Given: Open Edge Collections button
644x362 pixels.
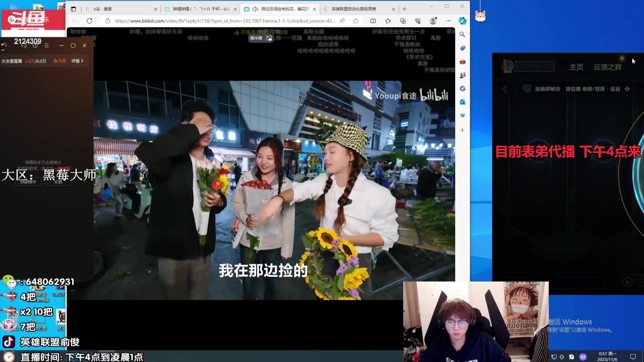Looking at the screenshot, I should click(x=403, y=21).
